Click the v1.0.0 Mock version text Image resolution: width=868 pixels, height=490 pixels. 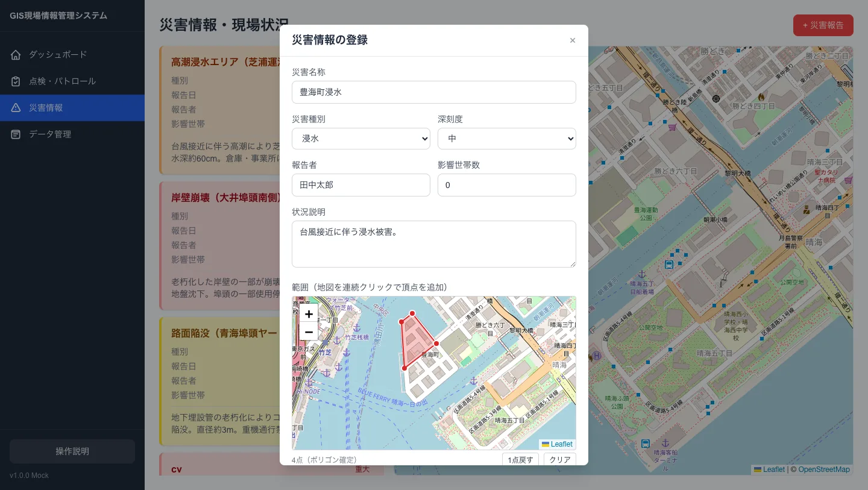(29, 476)
